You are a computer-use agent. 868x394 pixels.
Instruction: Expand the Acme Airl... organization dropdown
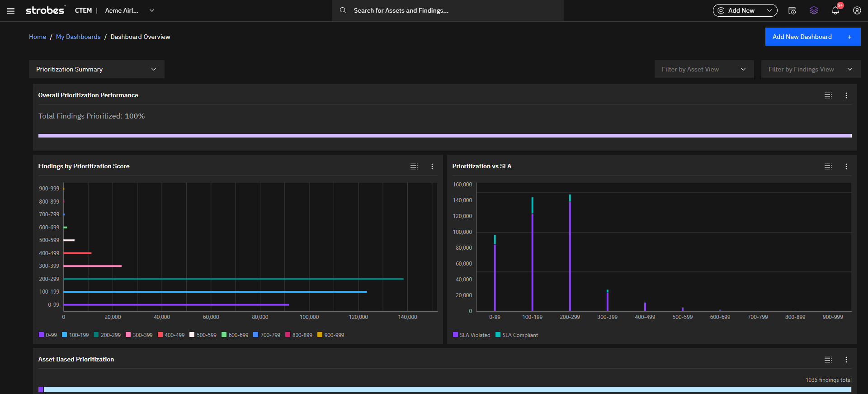point(130,10)
